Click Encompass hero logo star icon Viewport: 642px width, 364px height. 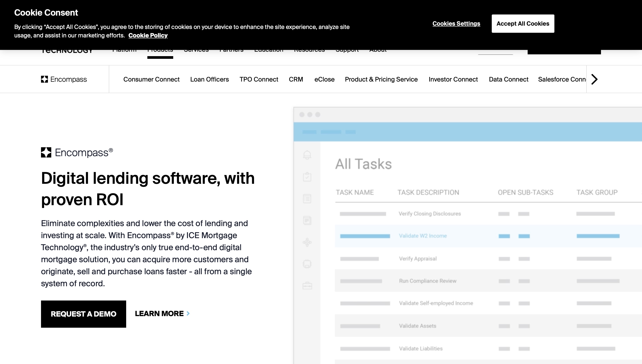pos(46,152)
